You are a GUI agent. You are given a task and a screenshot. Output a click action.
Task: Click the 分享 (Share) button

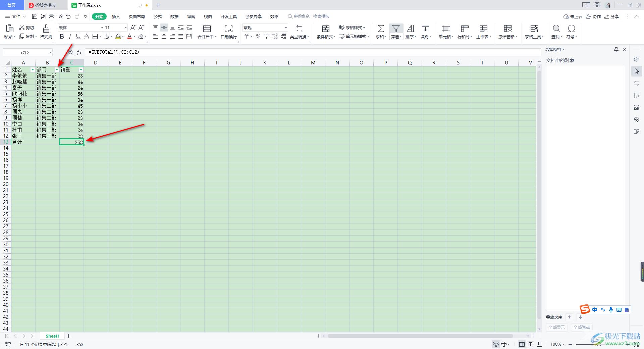(611, 16)
